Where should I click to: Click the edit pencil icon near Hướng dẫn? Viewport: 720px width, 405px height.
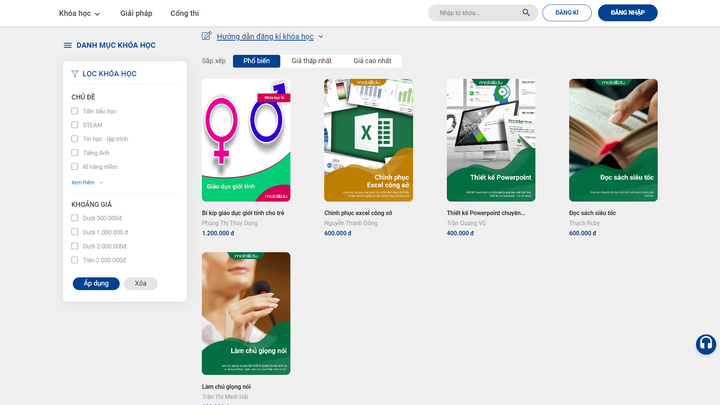207,36
